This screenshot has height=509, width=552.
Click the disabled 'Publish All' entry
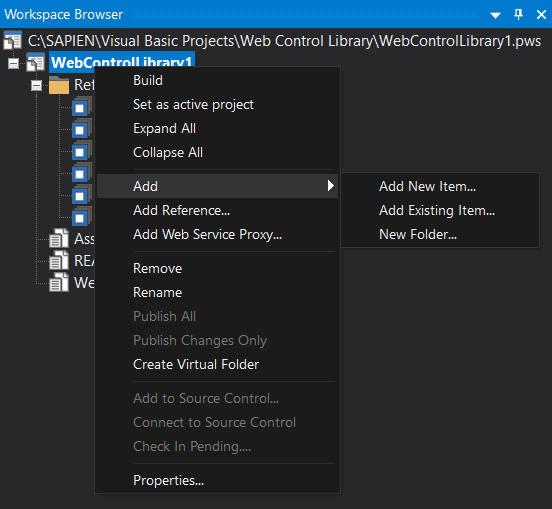pyautogui.click(x=218, y=316)
